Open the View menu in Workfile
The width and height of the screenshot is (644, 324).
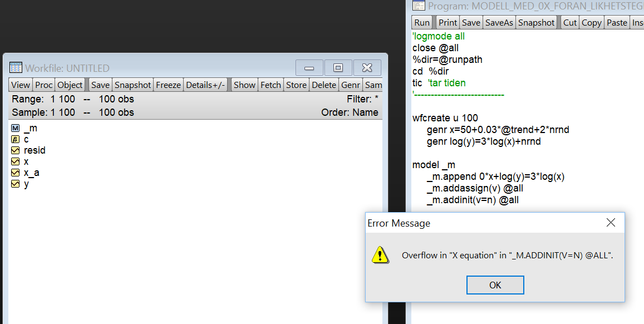click(x=21, y=85)
